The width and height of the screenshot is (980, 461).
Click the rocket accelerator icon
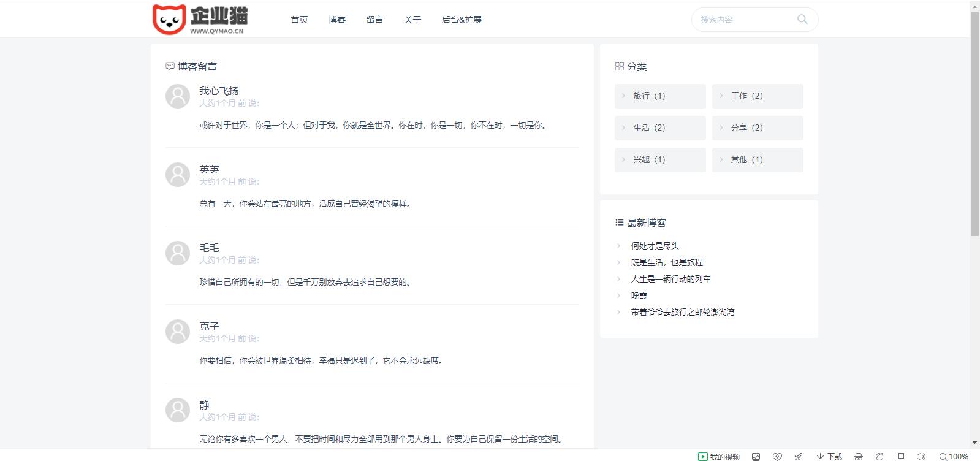pos(798,456)
